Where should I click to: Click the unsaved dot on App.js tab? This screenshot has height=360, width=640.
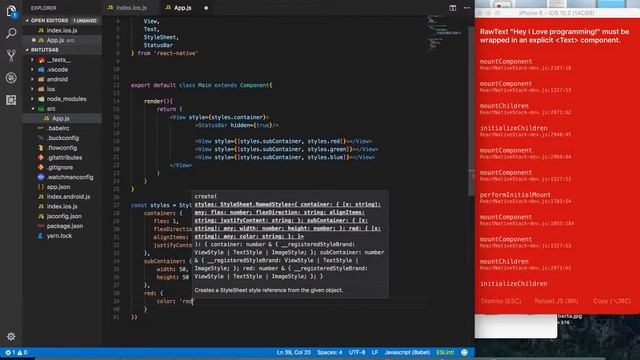[206, 8]
